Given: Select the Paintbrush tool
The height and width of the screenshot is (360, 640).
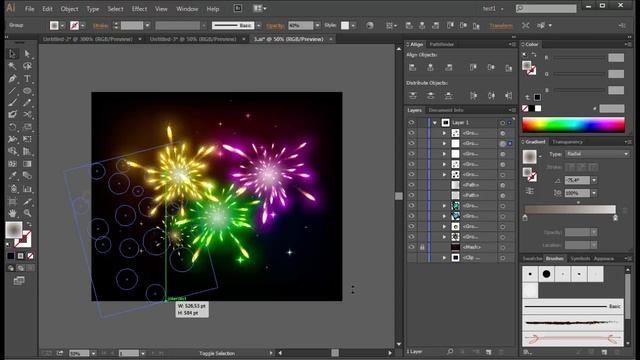Looking at the screenshot, I should coord(12,103).
